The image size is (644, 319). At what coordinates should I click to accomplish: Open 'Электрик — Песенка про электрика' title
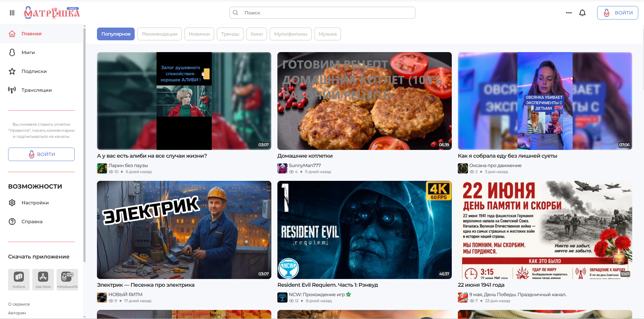click(146, 285)
